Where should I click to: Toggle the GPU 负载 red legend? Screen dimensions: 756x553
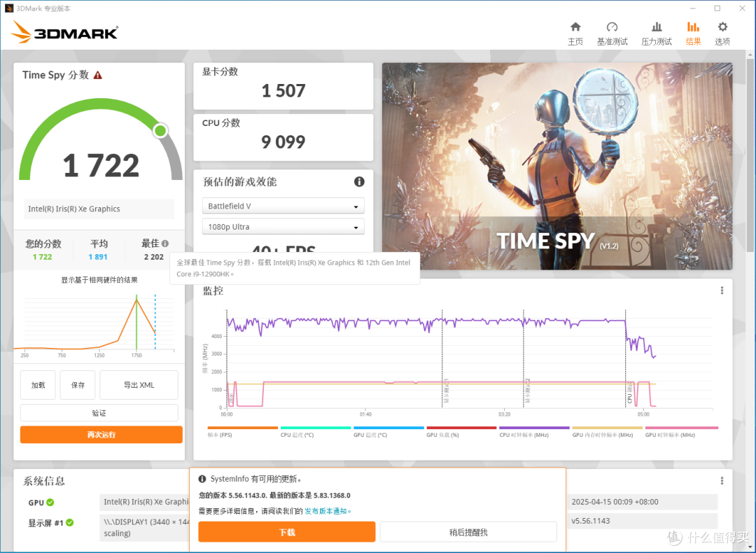pyautogui.click(x=461, y=431)
